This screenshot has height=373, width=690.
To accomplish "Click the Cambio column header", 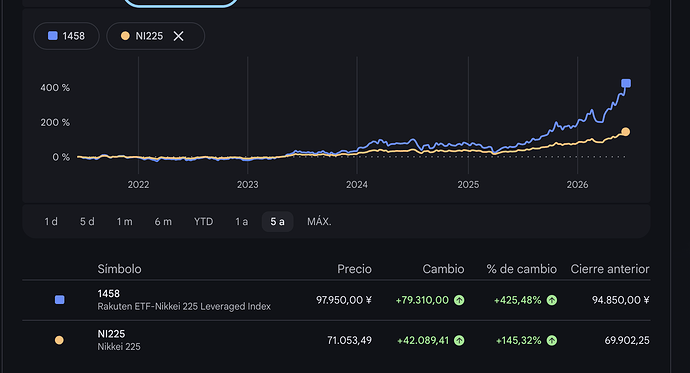I will [x=443, y=269].
